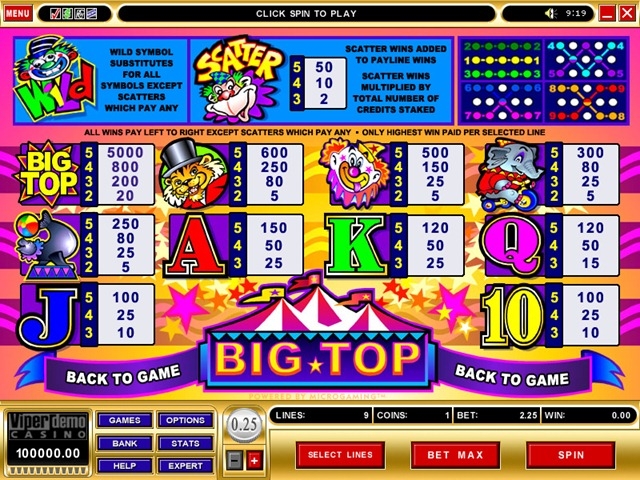Screen dimensions: 640x480
Task: Click the payline diagram for lines 4-5
Action: (x=585, y=60)
